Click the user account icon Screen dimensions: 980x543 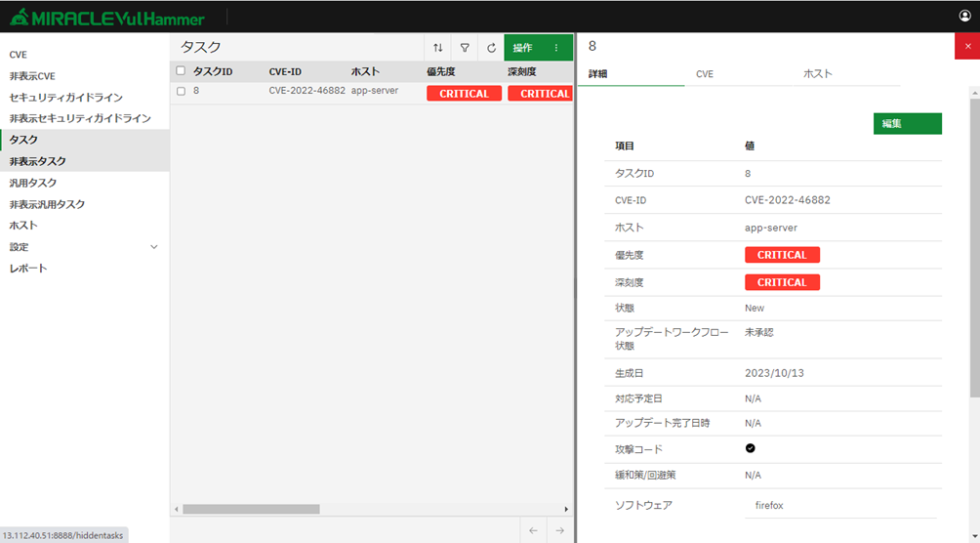tap(965, 17)
